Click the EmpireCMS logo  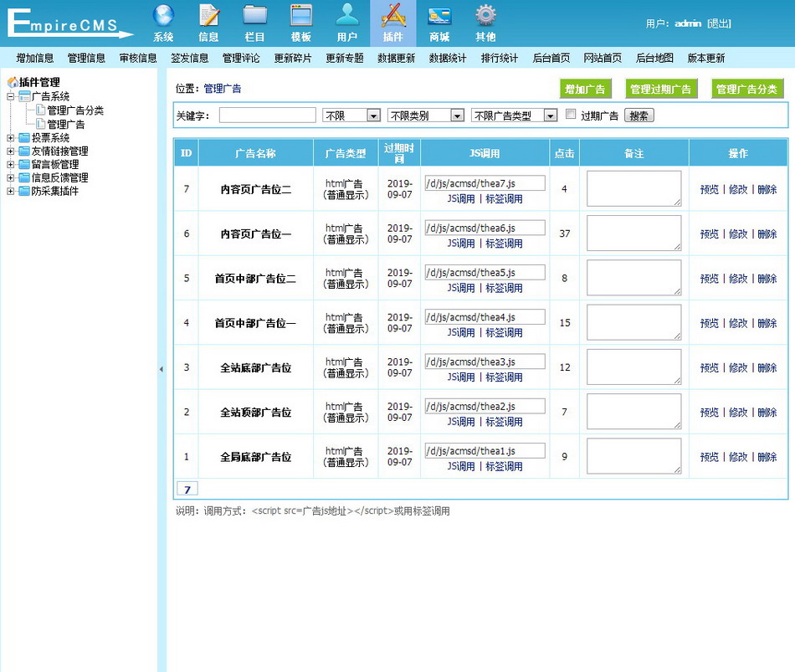coord(70,23)
